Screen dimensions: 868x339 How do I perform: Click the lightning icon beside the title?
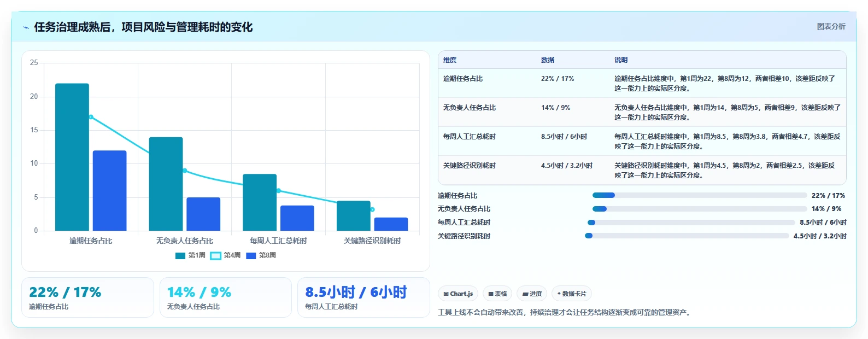coord(26,27)
